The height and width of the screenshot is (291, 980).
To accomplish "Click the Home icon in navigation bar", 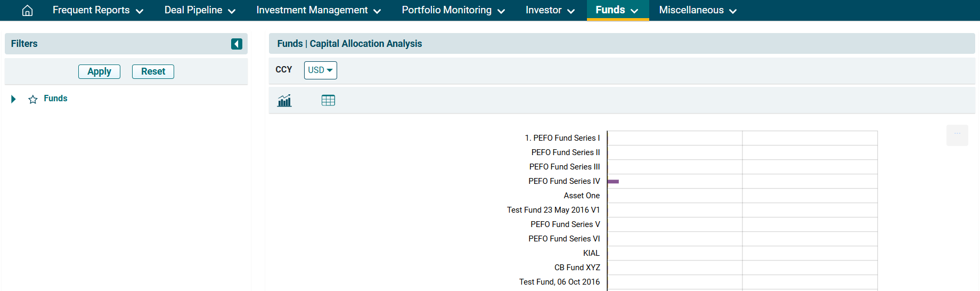I will click(27, 11).
